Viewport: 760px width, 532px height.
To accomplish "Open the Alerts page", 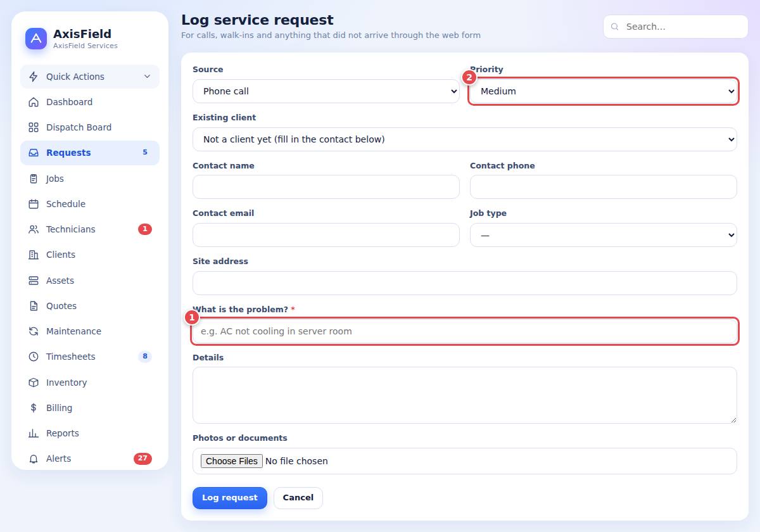I will click(90, 459).
